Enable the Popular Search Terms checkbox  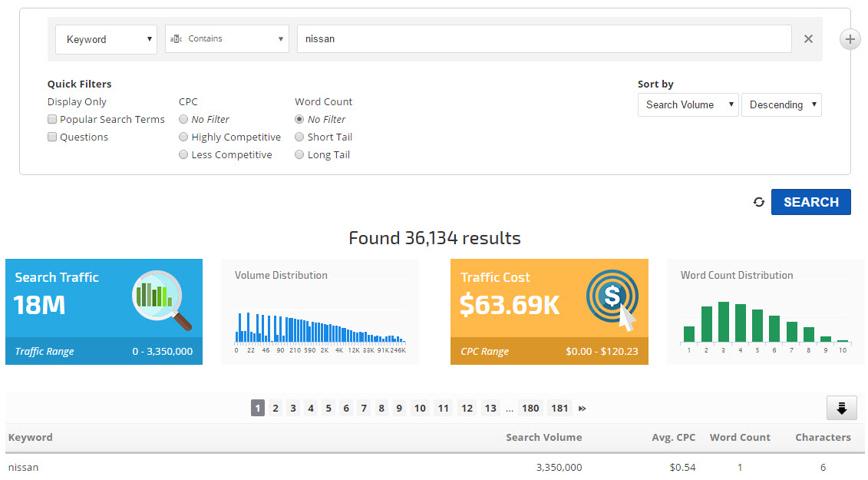pos(52,120)
